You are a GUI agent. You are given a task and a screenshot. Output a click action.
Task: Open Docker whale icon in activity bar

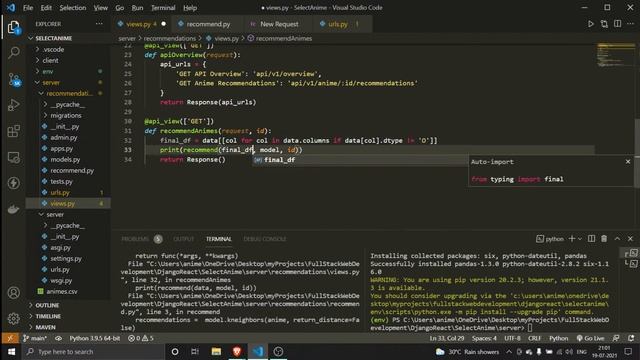[x=13, y=209]
